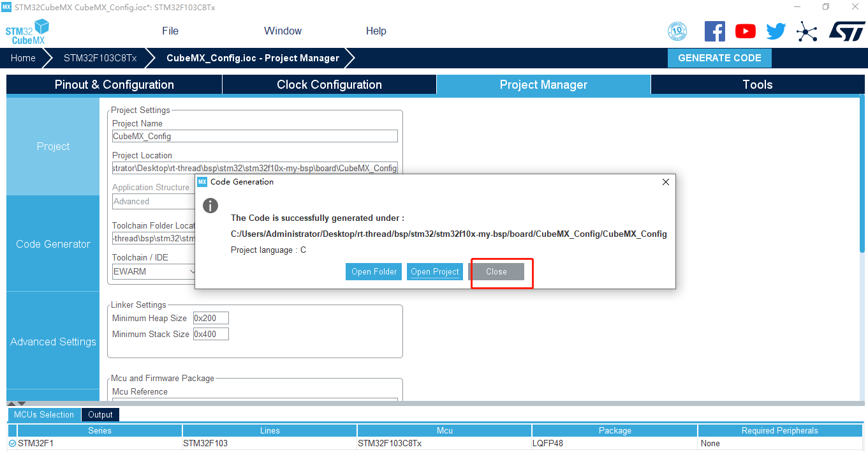Open the Toolchain / IDE EWARM dropdown
868x452 pixels.
point(154,271)
